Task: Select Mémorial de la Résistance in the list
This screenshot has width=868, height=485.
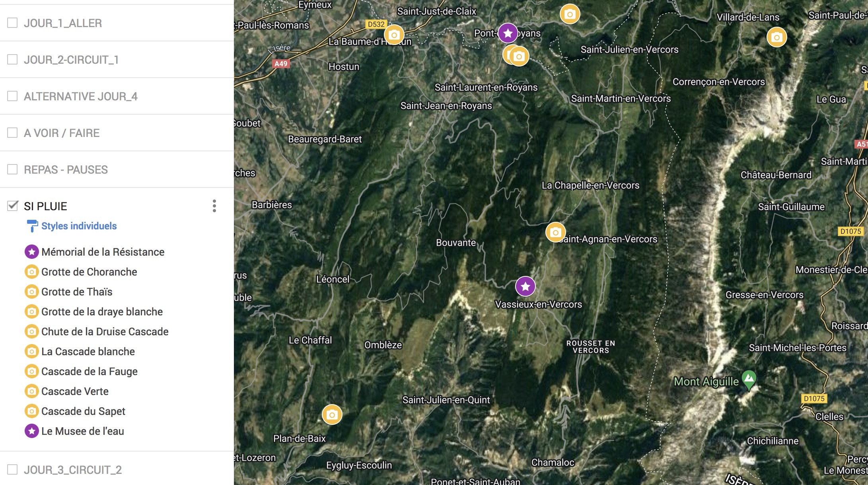Action: 103,252
